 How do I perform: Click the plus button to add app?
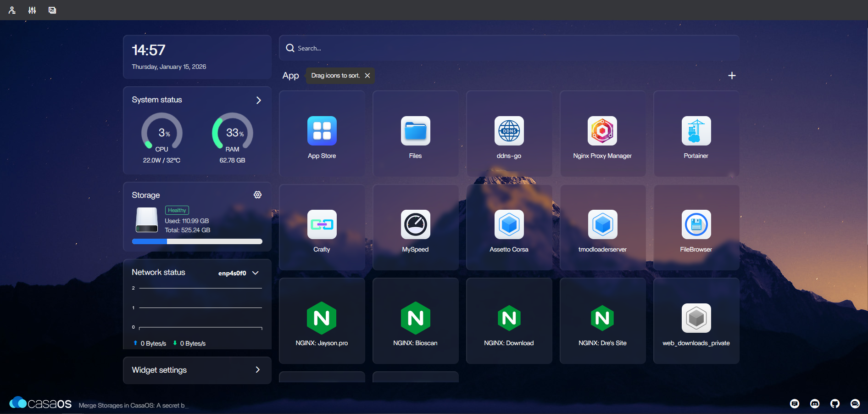[x=732, y=76]
